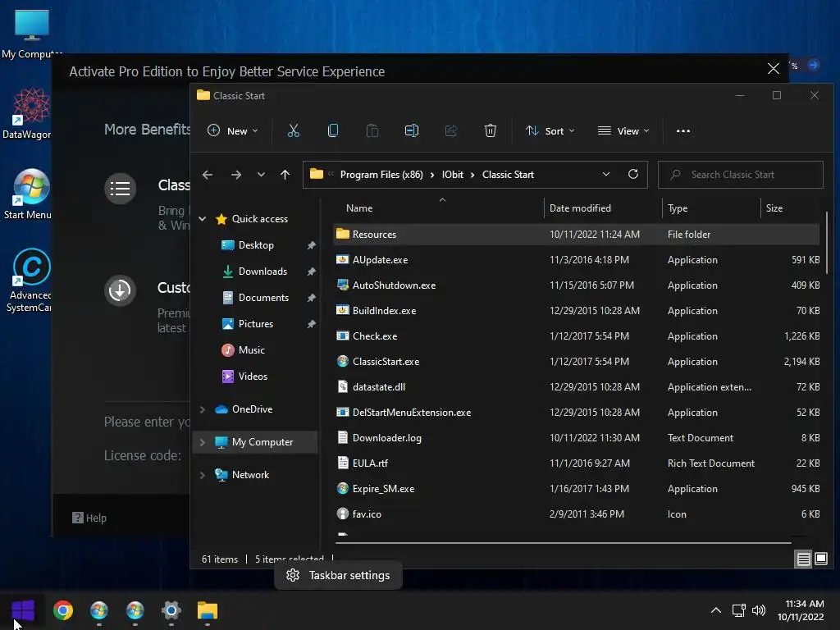Select Downloader.log file
Viewport: 840px width, 630px height.
577,438
